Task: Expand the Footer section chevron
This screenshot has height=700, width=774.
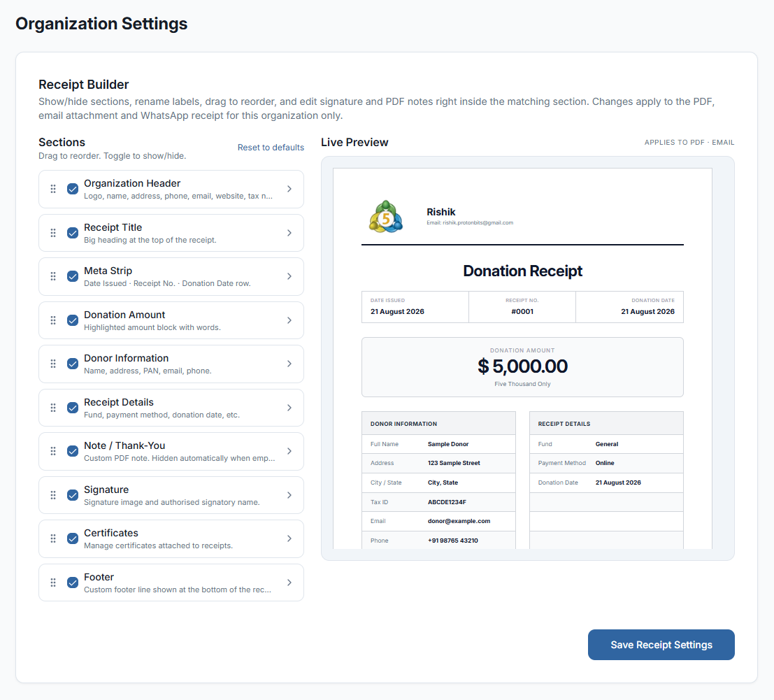Action: [x=289, y=583]
